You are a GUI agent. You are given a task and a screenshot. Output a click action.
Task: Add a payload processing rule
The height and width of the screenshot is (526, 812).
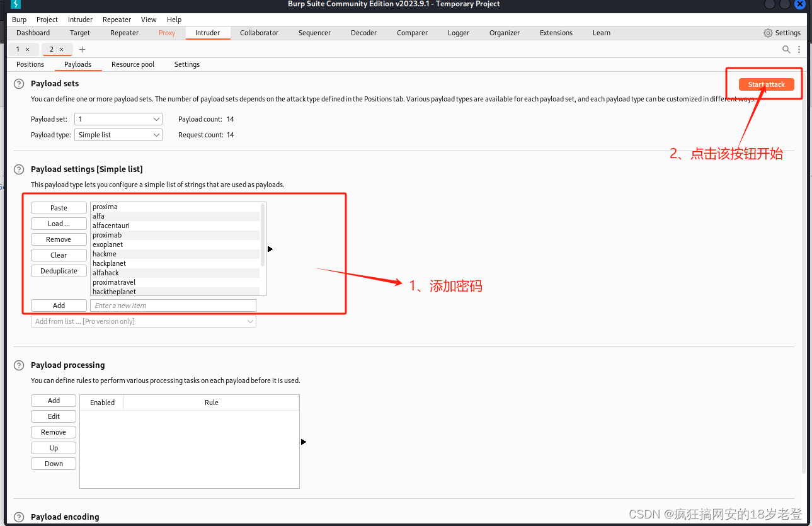tap(54, 401)
